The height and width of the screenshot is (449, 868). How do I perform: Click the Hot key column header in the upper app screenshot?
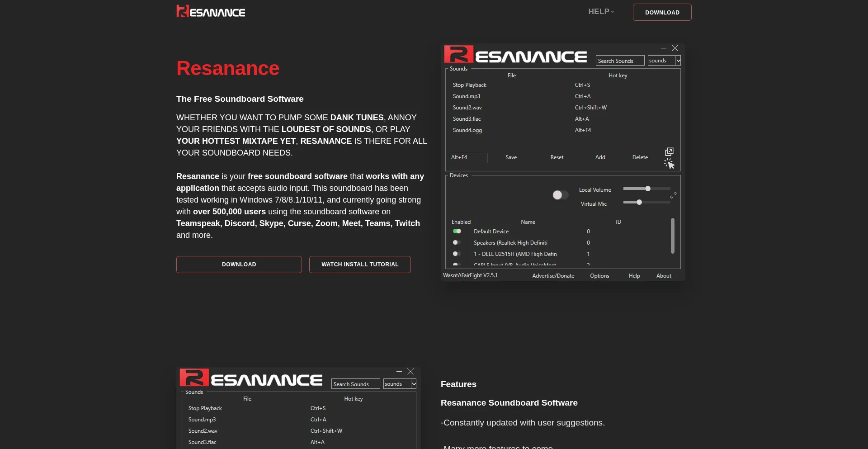click(618, 76)
